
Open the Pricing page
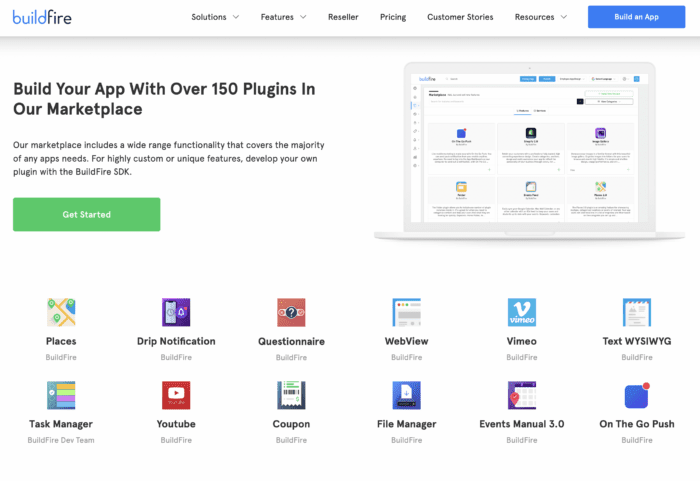click(x=393, y=17)
